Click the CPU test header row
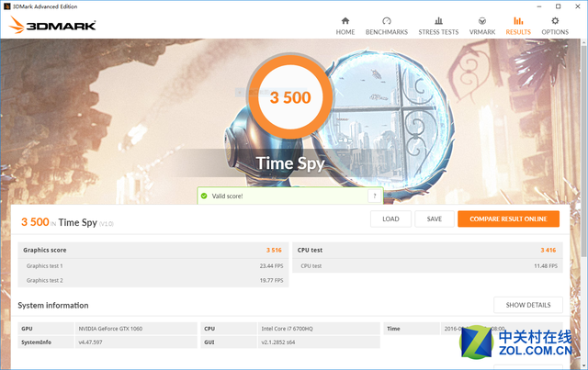Image resolution: width=588 pixels, height=370 pixels. click(x=426, y=250)
